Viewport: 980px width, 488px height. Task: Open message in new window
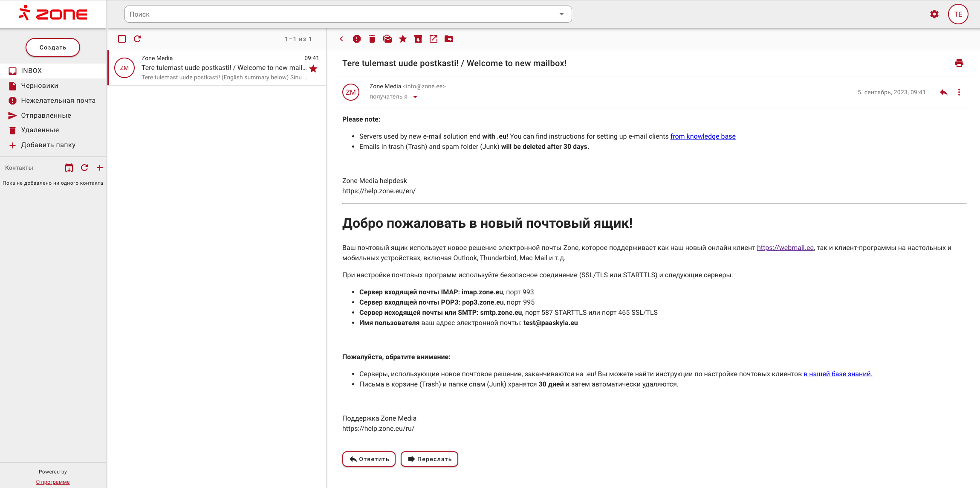click(x=434, y=39)
